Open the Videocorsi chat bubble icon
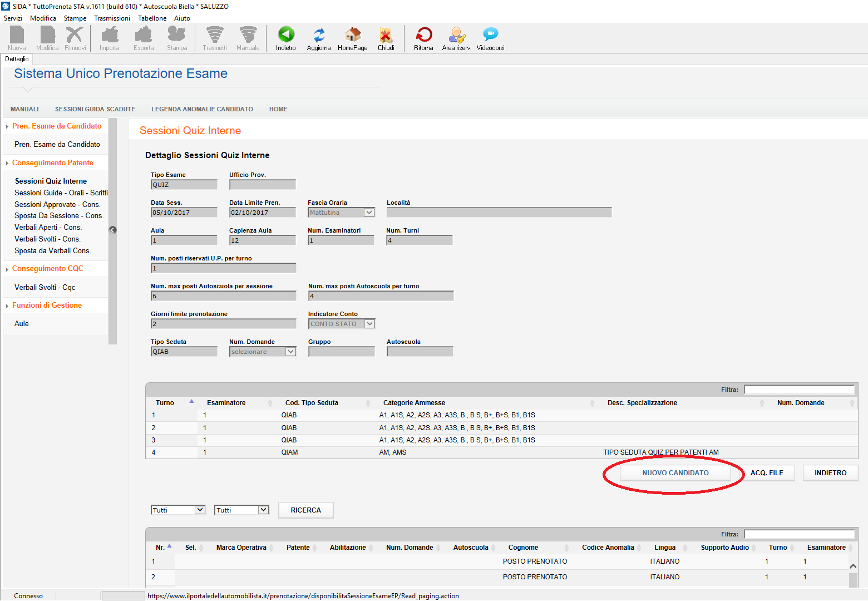868x601 pixels. [490, 35]
